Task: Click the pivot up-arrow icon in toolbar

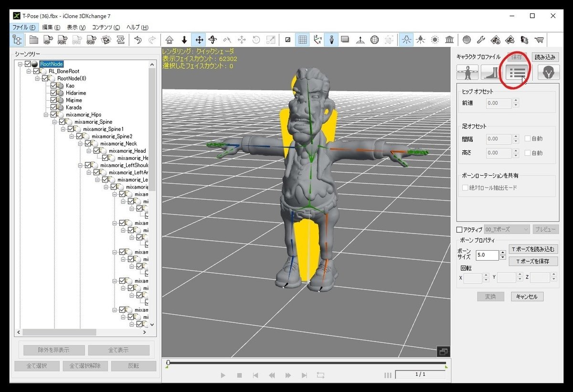Action: (x=361, y=40)
